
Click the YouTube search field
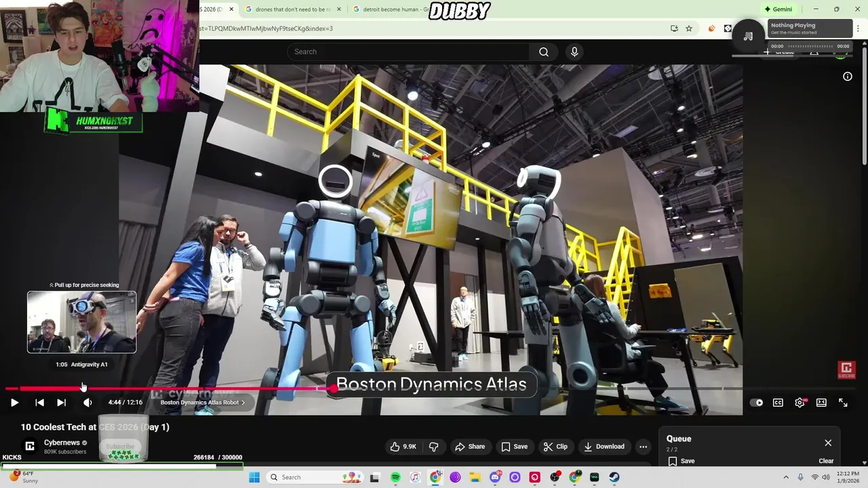coord(408,52)
